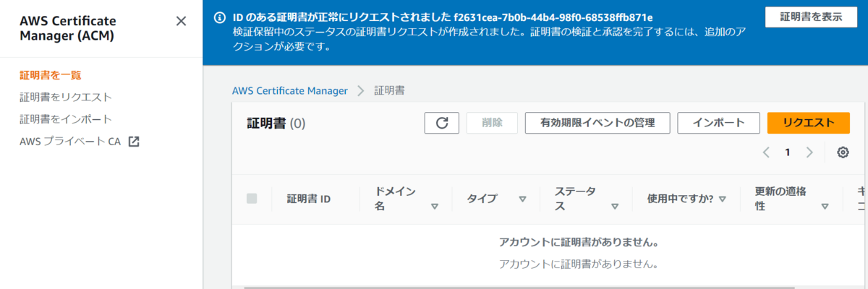Click 証明書を表示 button in banner
The height and width of the screenshot is (289, 868).
[x=811, y=17]
